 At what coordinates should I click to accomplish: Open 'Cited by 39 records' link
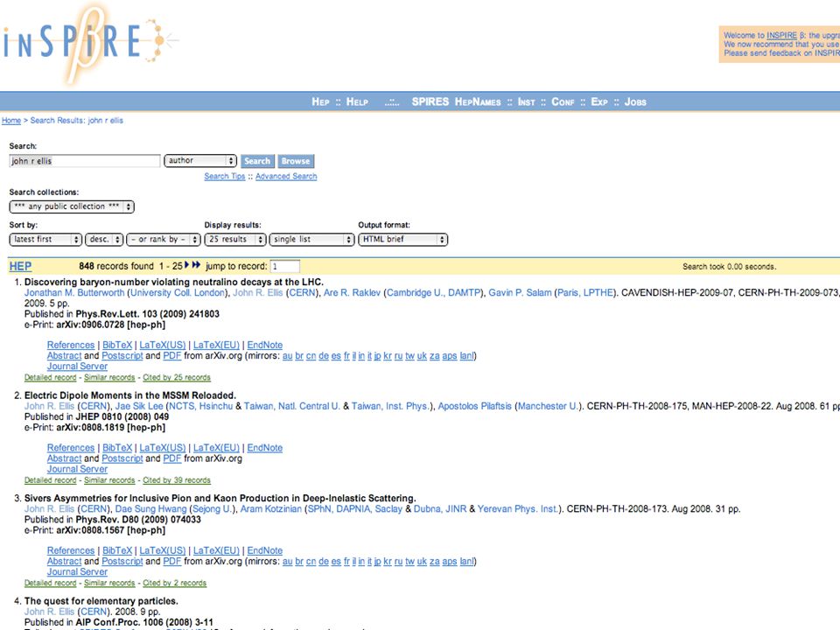click(176, 480)
